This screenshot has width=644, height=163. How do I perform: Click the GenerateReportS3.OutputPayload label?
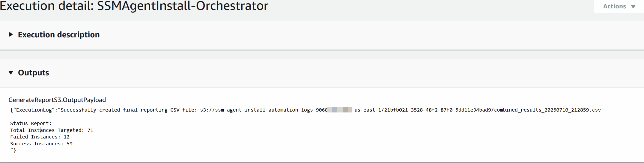57,100
